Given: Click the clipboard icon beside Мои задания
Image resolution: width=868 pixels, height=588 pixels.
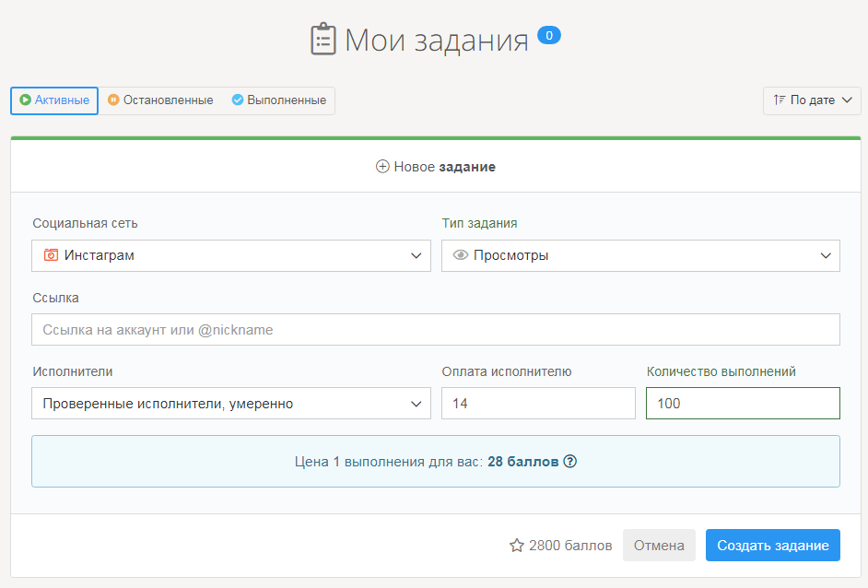Looking at the screenshot, I should [x=323, y=40].
